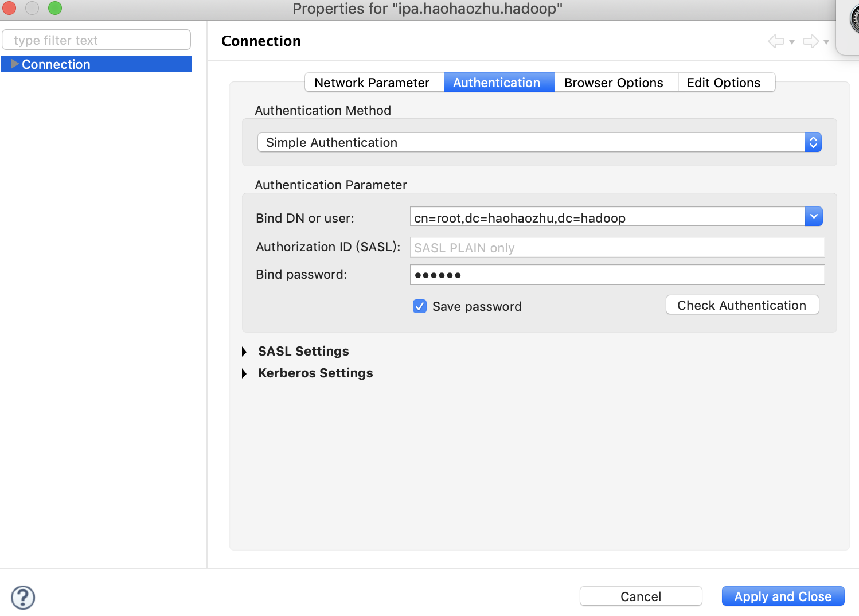This screenshot has width=859, height=616.
Task: Open the back arrow history chevron
Action: (791, 43)
